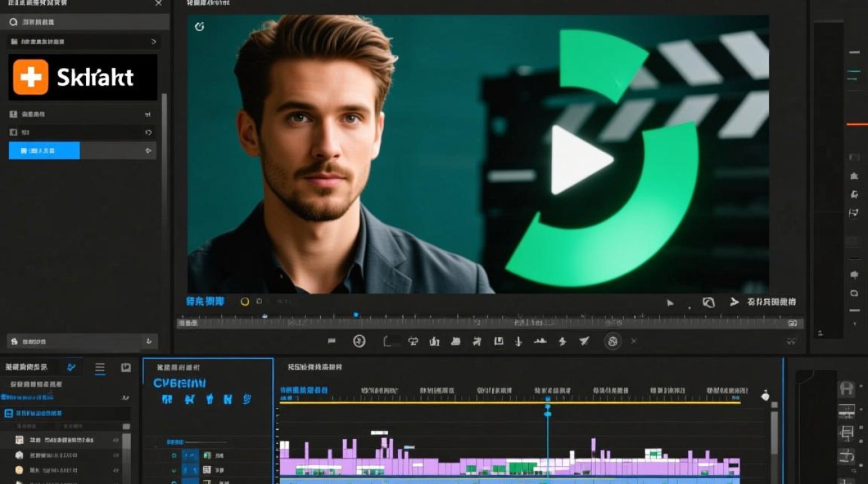This screenshot has height=484, width=868.
Task: Click the lightning bolt icon in the transport toolbar
Action: point(562,341)
